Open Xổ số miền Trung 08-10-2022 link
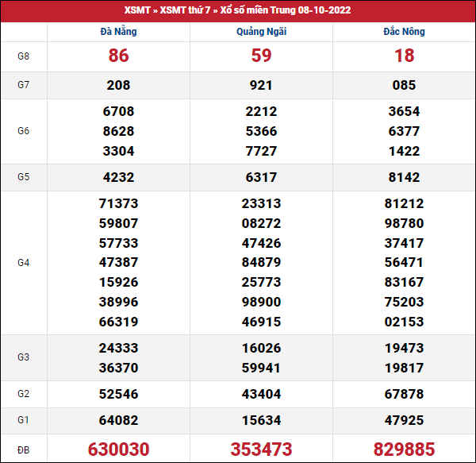 [x=285, y=10]
